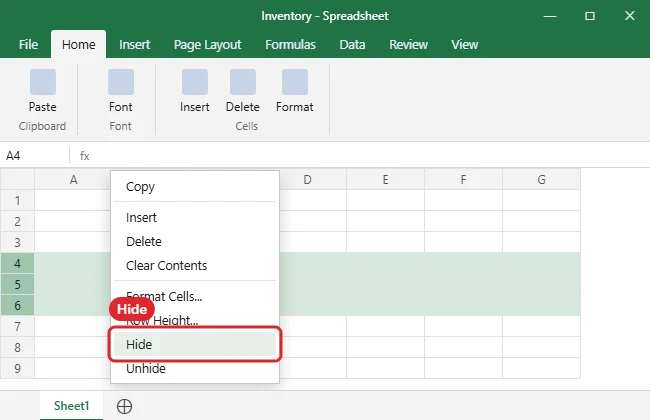Screen dimensions: 650x420
Task: Click row 6 header
Action: click(x=17, y=306)
